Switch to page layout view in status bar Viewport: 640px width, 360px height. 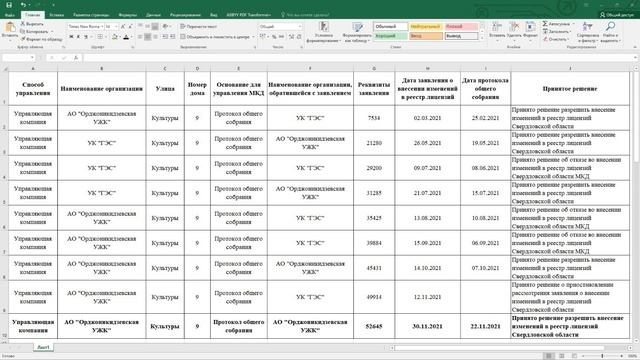point(562,356)
